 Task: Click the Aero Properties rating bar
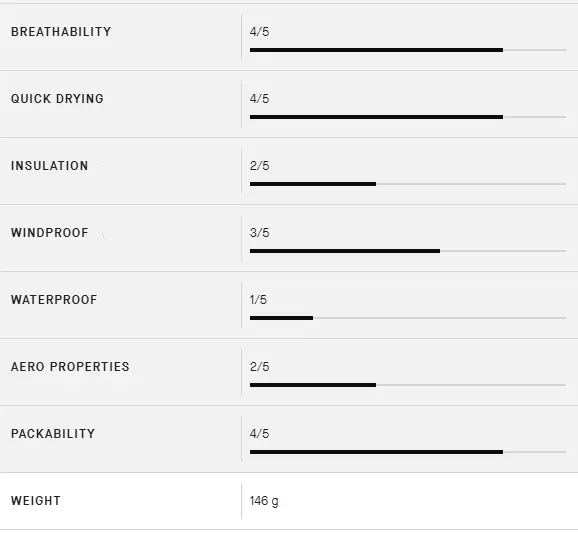click(408, 385)
